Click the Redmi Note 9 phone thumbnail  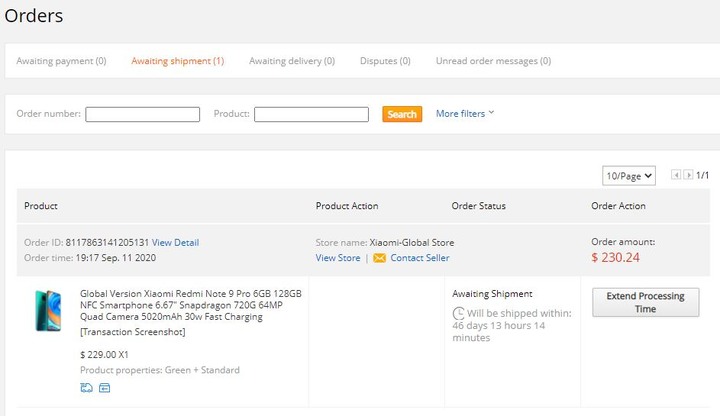point(49,310)
